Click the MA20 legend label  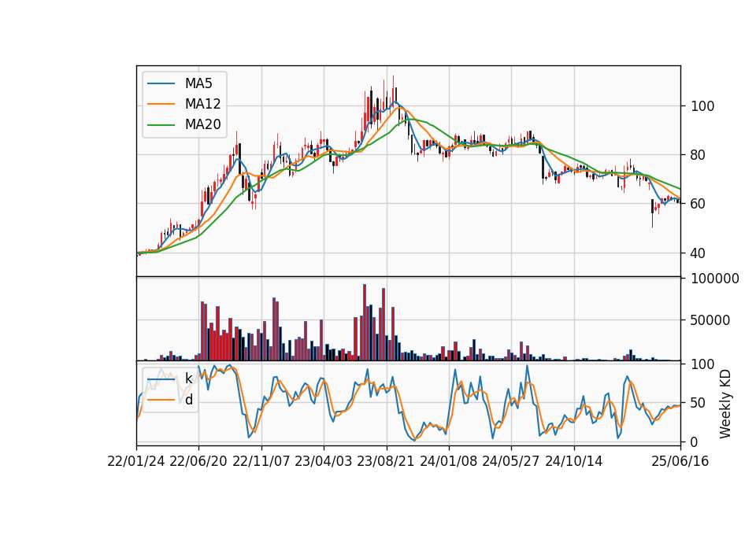coord(202,124)
